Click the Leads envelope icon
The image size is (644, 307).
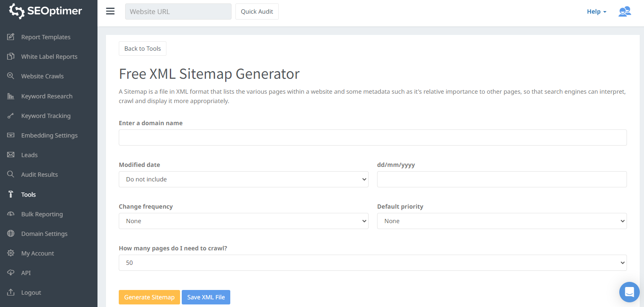click(11, 155)
